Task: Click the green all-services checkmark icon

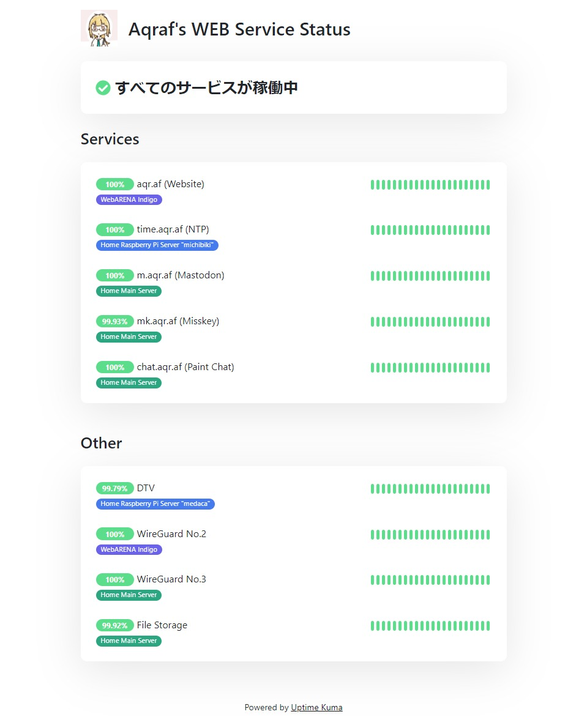Action: tap(103, 87)
